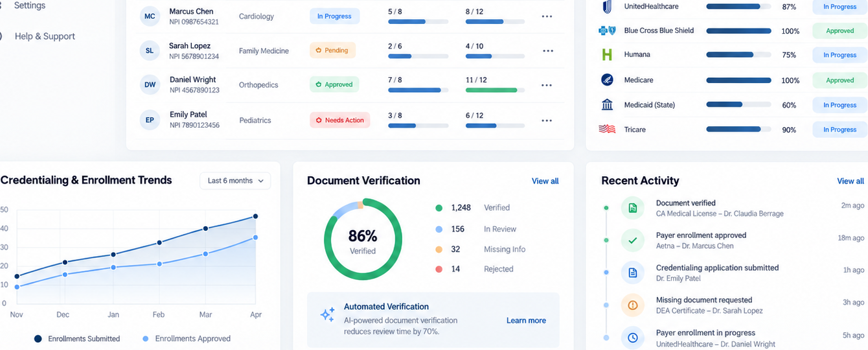Click the Blue Cross Blue Shield logo
This screenshot has width=868, height=350.
click(x=607, y=30)
